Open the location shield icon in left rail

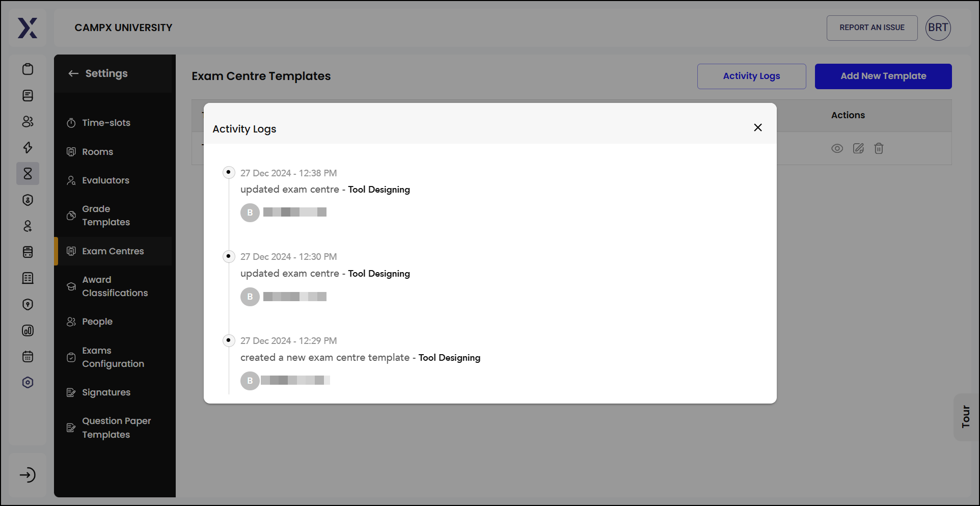(x=28, y=304)
